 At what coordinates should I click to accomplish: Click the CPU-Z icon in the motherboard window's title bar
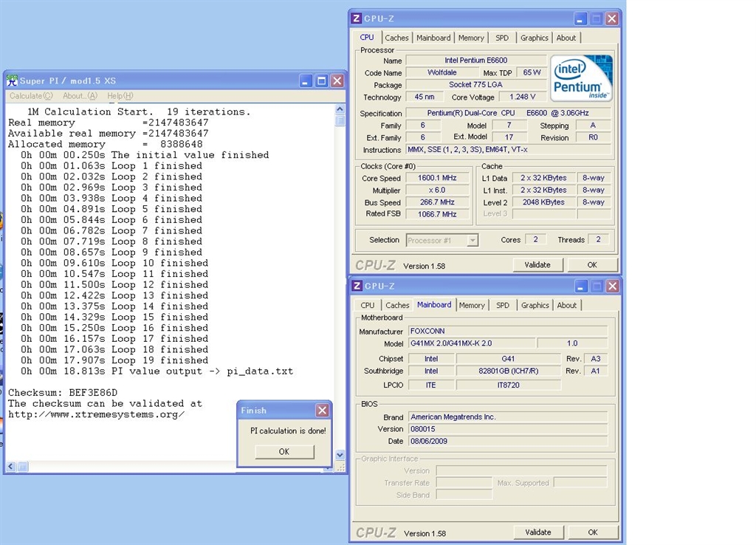[357, 286]
